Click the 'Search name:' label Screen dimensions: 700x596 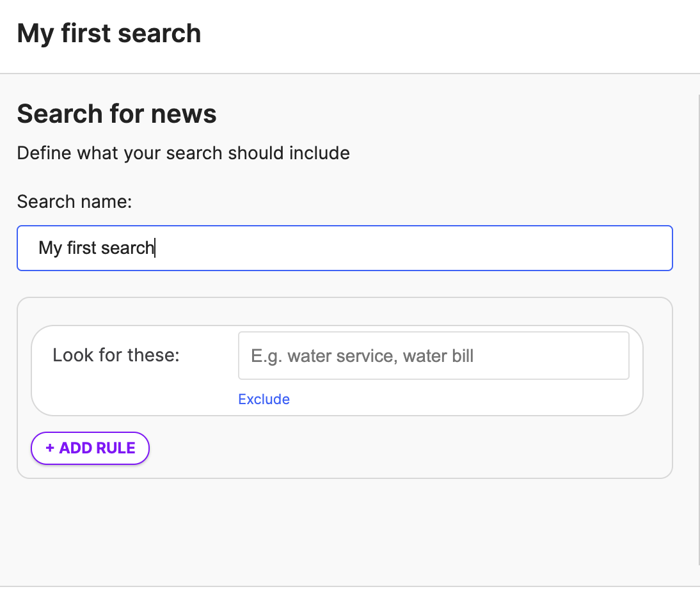pyautogui.click(x=75, y=201)
